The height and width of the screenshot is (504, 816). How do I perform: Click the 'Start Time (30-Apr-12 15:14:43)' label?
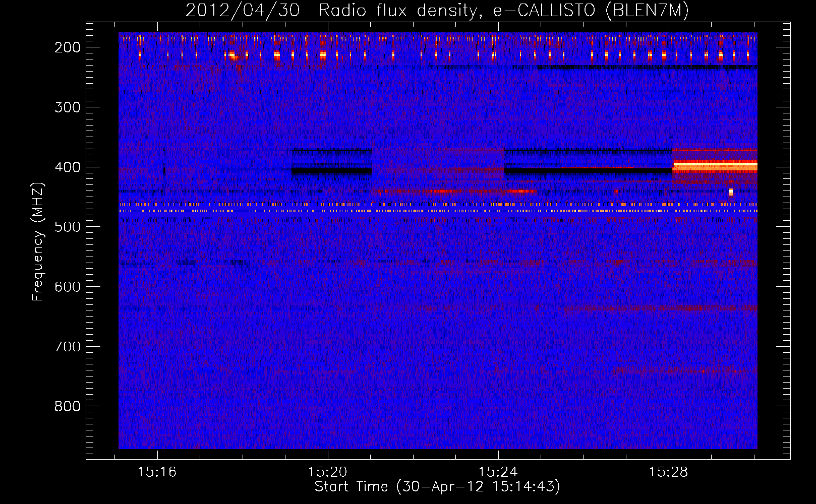tap(437, 487)
